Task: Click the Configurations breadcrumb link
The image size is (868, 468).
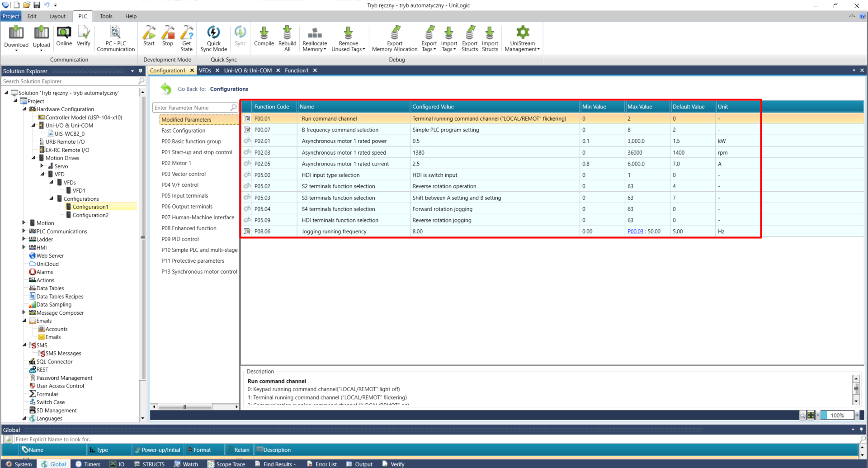Action: [x=229, y=89]
